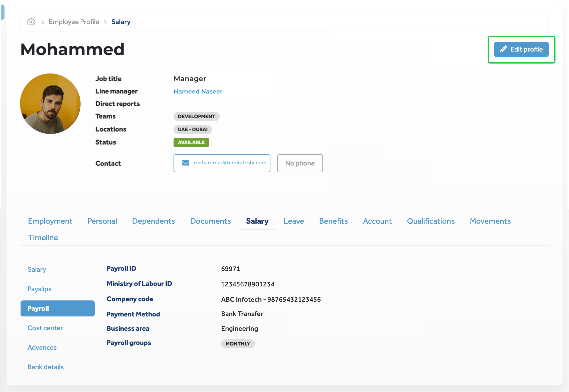Image resolution: width=569 pixels, height=392 pixels.
Task: Open the Benefits tab
Action: click(333, 221)
